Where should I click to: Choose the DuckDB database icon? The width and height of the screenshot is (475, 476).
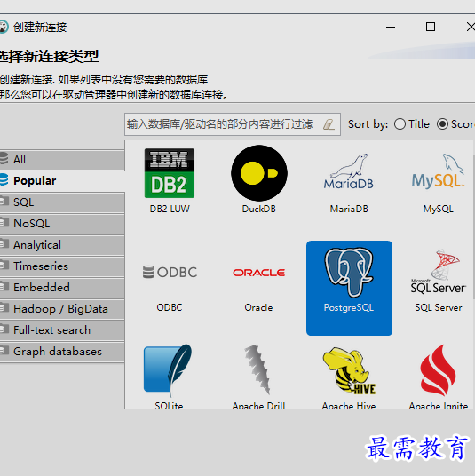click(x=259, y=173)
